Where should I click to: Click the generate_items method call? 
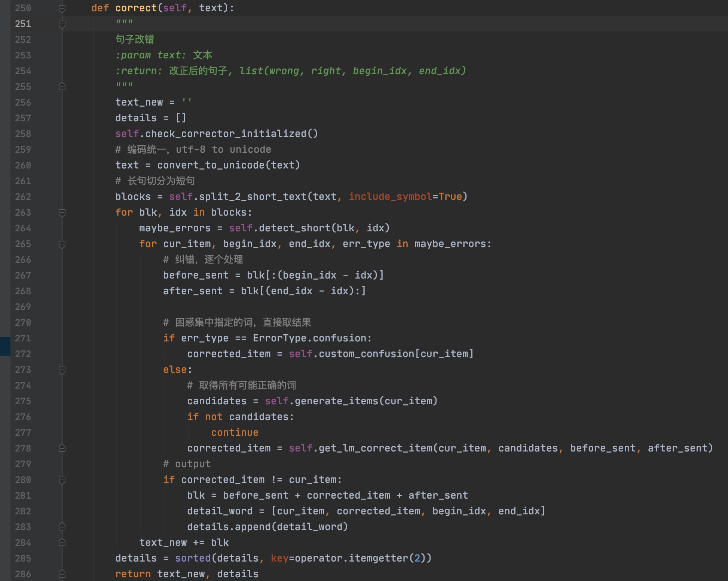tap(336, 401)
